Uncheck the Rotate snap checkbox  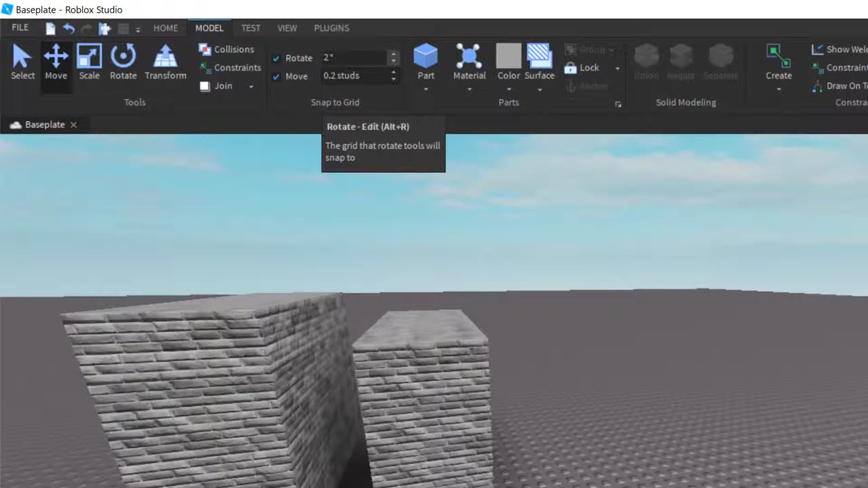tap(276, 58)
